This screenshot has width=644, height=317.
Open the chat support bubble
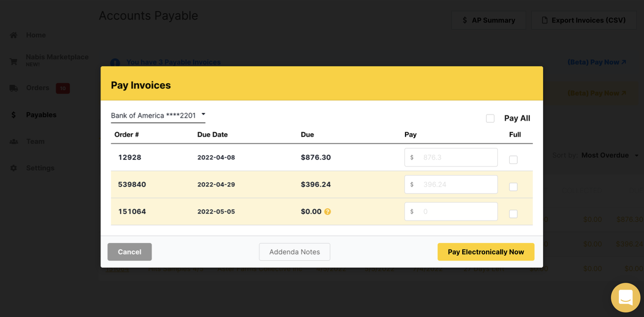[x=626, y=298]
